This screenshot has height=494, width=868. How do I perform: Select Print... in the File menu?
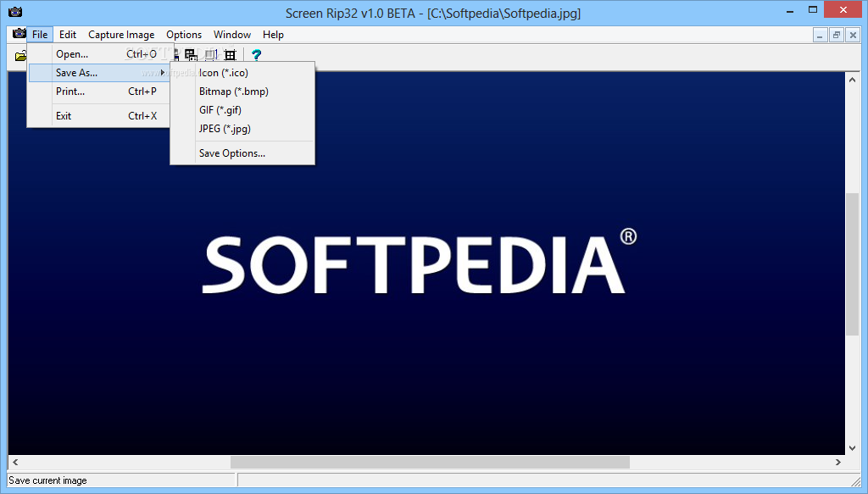(x=100, y=92)
